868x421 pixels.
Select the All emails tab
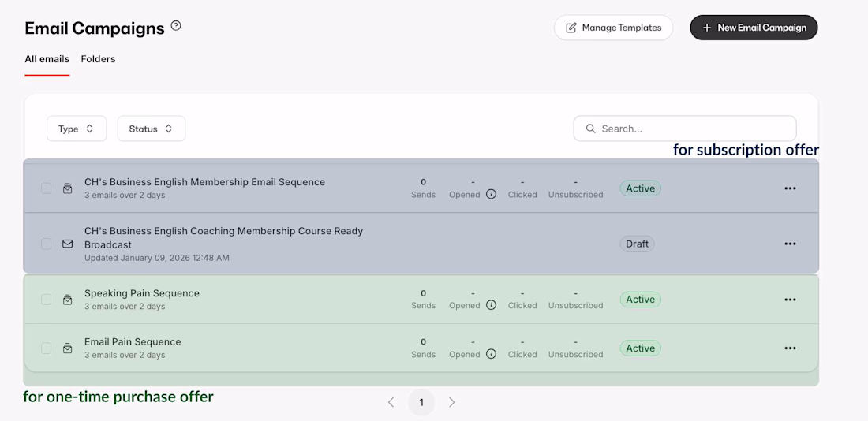47,59
